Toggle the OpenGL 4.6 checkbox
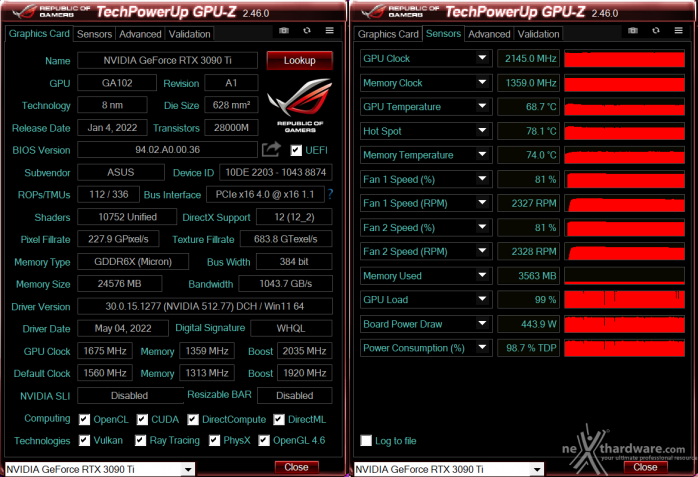 [264, 441]
